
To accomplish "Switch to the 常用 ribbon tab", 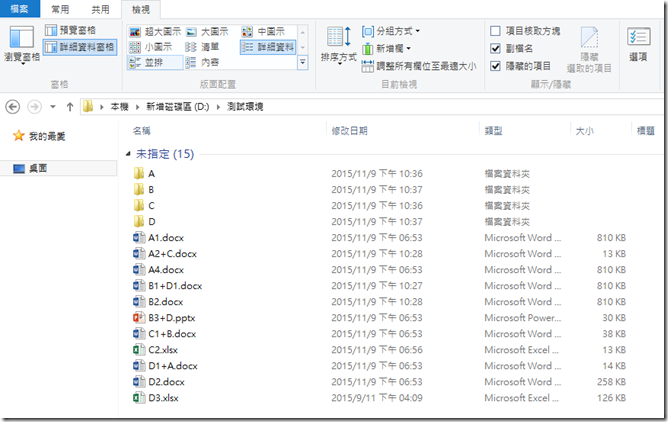I will tap(60, 9).
